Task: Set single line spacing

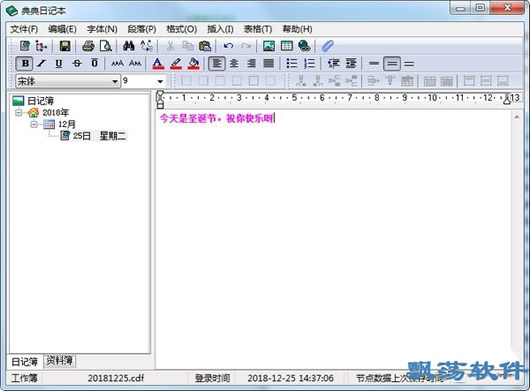Action: click(x=374, y=64)
